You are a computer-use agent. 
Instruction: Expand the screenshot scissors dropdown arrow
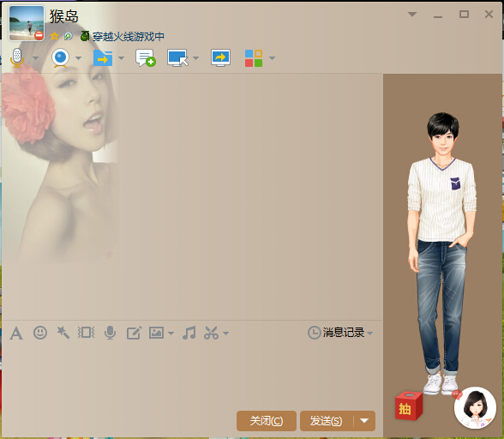click(226, 334)
